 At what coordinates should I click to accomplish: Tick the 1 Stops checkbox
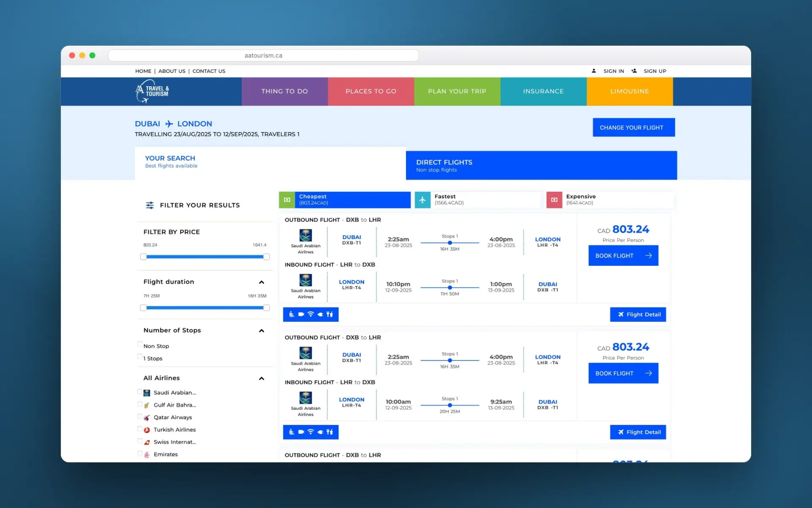140,356
